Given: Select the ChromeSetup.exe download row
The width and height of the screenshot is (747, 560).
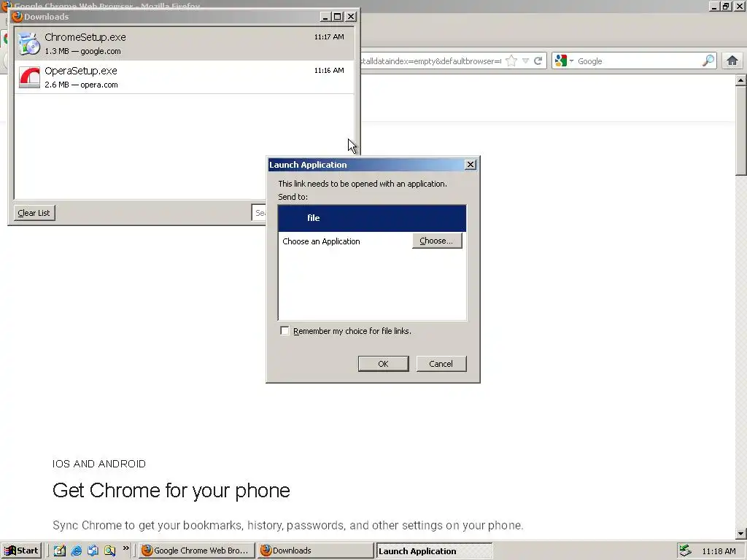Looking at the screenshot, I should [185, 44].
